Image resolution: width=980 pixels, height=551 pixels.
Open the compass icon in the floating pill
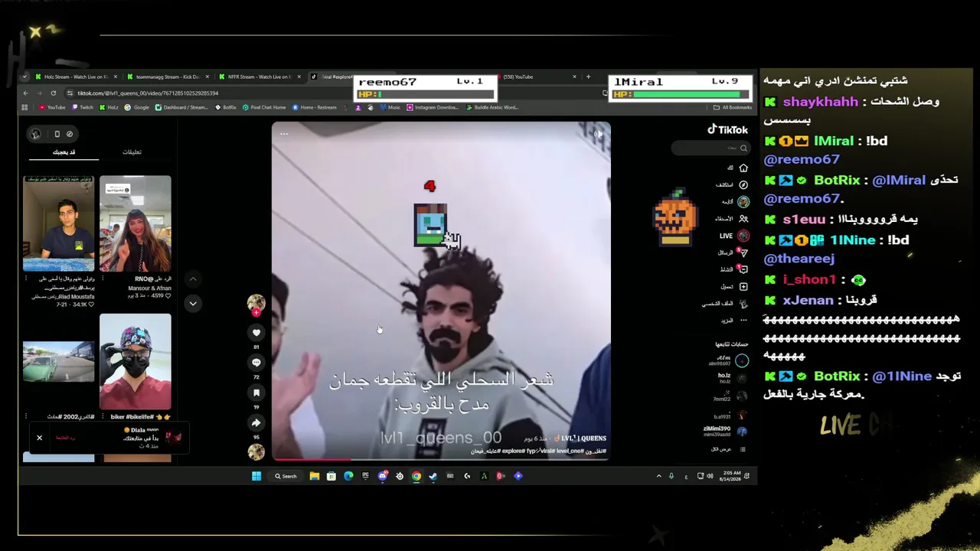(70, 134)
